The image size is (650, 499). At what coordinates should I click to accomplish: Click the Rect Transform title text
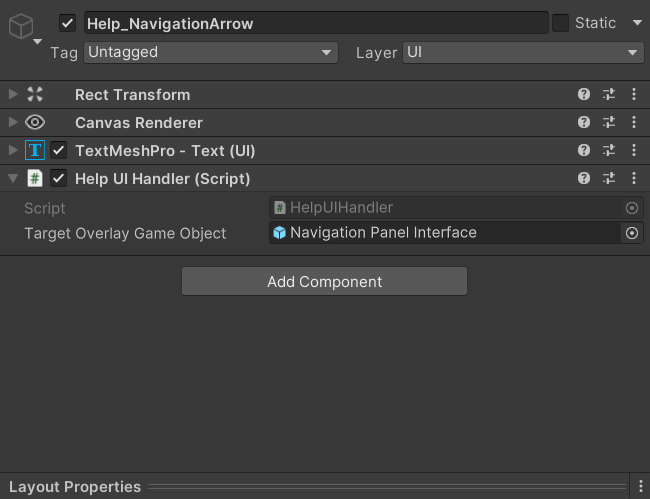tap(133, 95)
